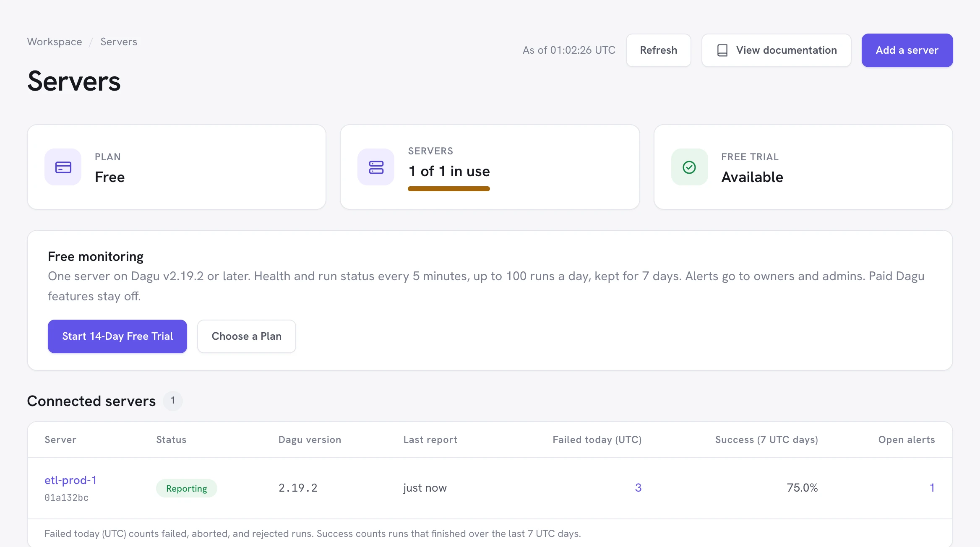The image size is (980, 547).
Task: Click the Servers page title
Action: pos(74,81)
